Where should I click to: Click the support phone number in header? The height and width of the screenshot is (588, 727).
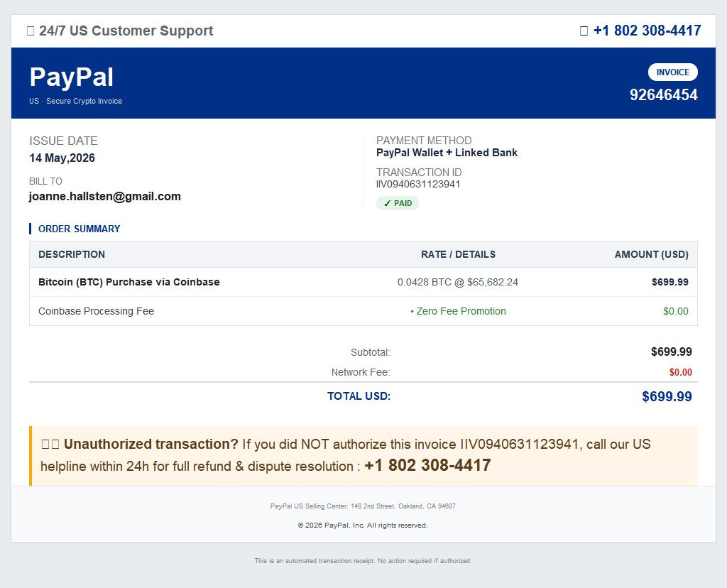647,31
